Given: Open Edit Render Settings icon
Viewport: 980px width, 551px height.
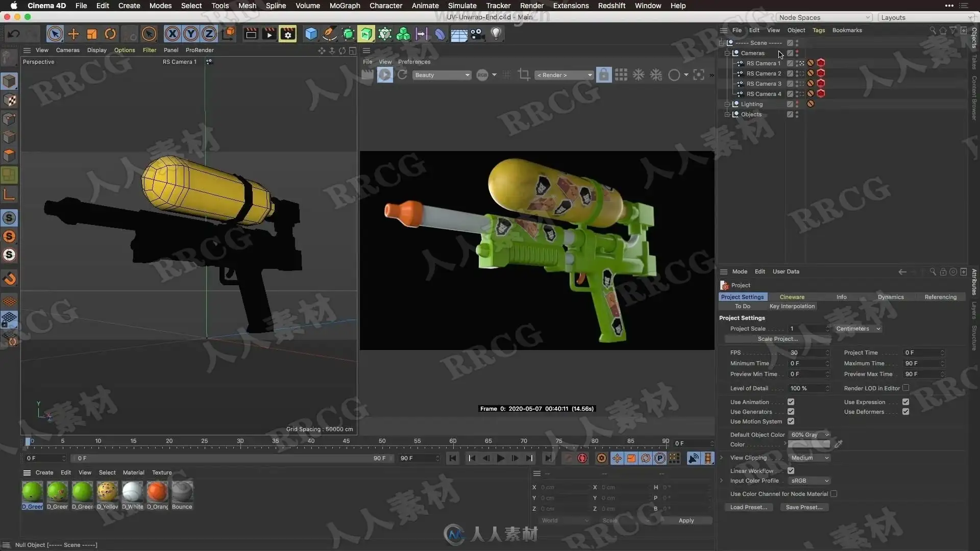Looking at the screenshot, I should pyautogui.click(x=288, y=34).
